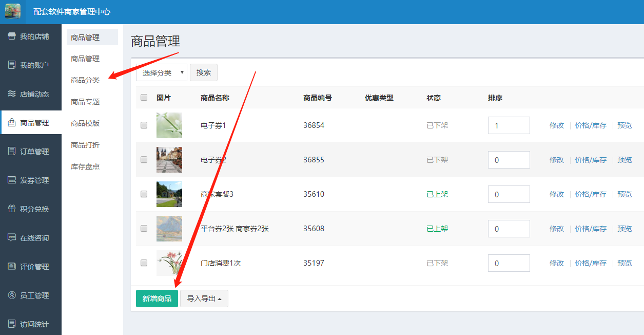Select the 商品模版 submenu item

[85, 123]
